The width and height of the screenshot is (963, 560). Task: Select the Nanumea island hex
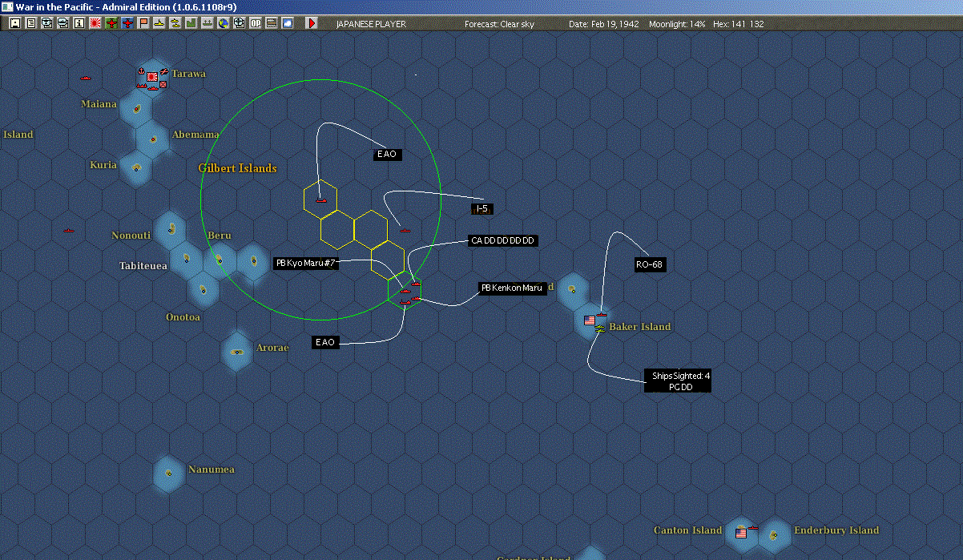pyautogui.click(x=169, y=473)
